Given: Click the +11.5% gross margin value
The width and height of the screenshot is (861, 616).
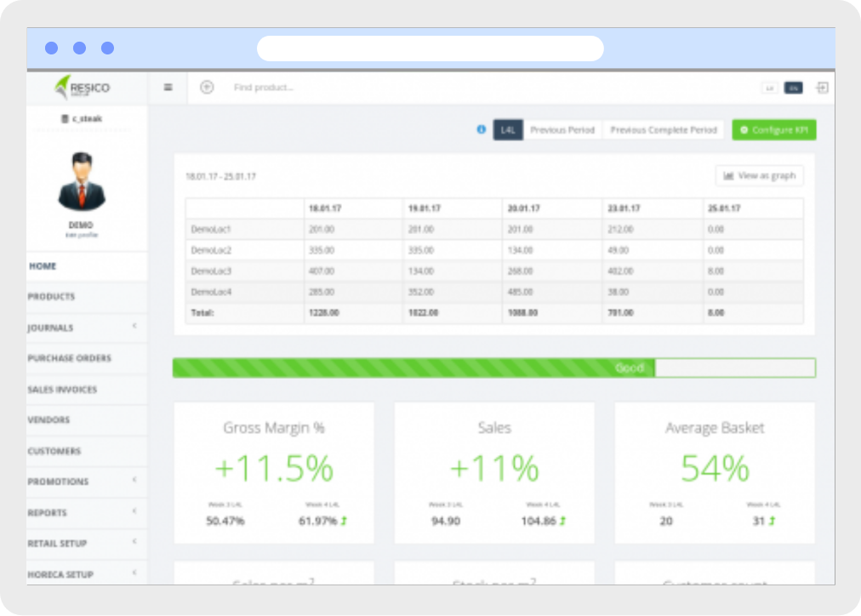Looking at the screenshot, I should coord(273,469).
